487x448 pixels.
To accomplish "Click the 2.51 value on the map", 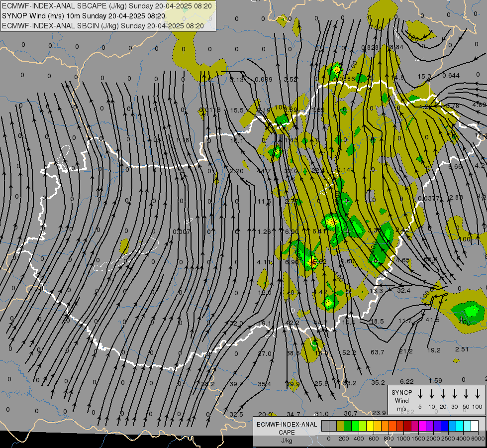I will [462, 349].
